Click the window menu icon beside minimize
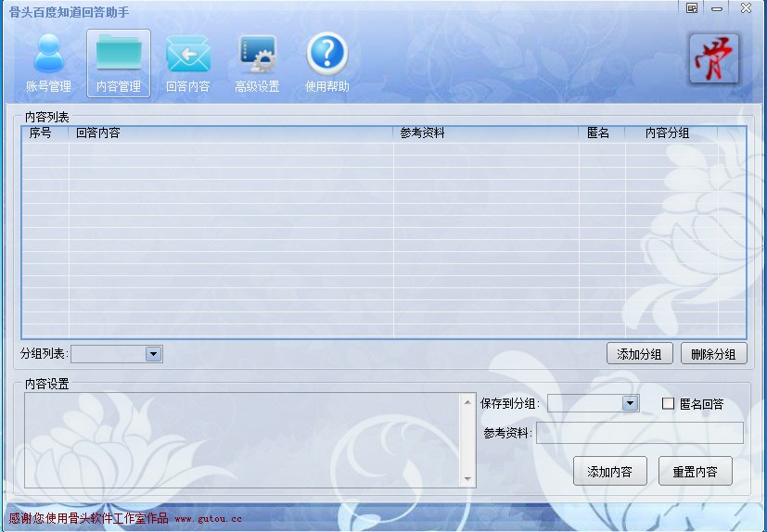767x532 pixels. pyautogui.click(x=692, y=7)
